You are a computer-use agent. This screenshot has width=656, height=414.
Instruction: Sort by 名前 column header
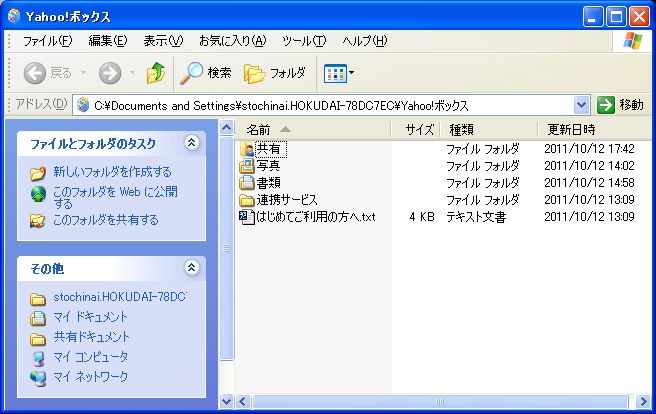tap(313, 130)
